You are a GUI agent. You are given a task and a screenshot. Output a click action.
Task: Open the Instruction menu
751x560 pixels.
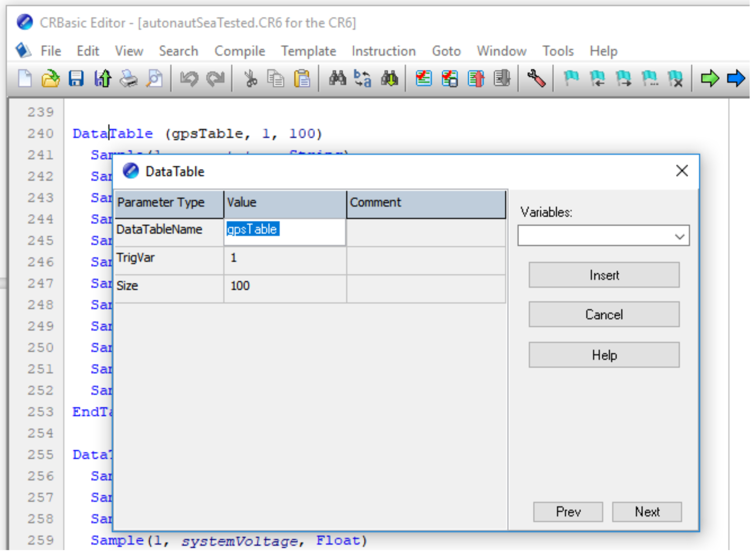coord(383,51)
